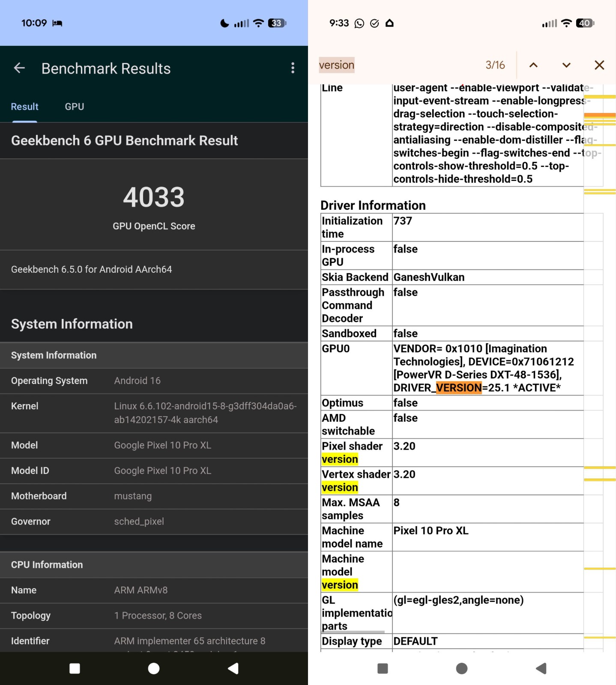
Task: Tap the Pixel shader version highlighted word
Action: (x=340, y=459)
